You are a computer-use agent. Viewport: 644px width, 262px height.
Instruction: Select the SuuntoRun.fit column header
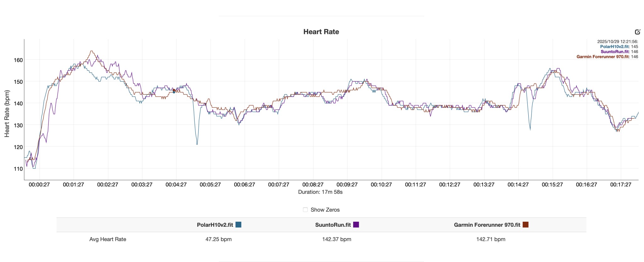click(x=333, y=225)
